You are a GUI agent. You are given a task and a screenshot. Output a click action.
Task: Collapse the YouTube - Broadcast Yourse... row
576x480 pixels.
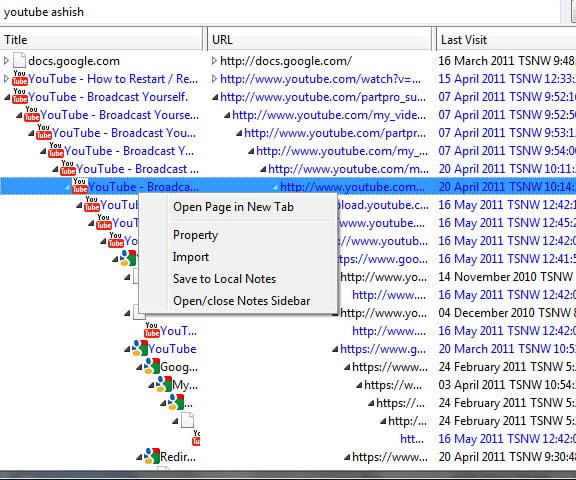(x=19, y=115)
